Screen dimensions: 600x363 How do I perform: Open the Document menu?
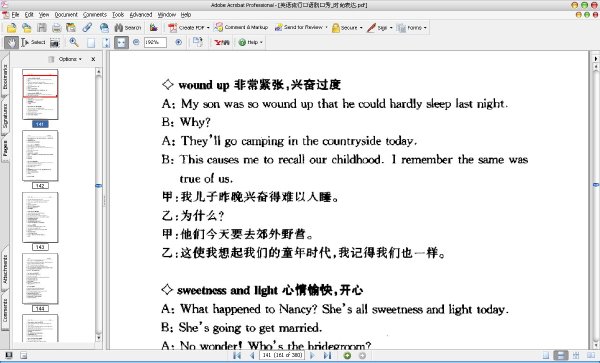[x=66, y=15]
